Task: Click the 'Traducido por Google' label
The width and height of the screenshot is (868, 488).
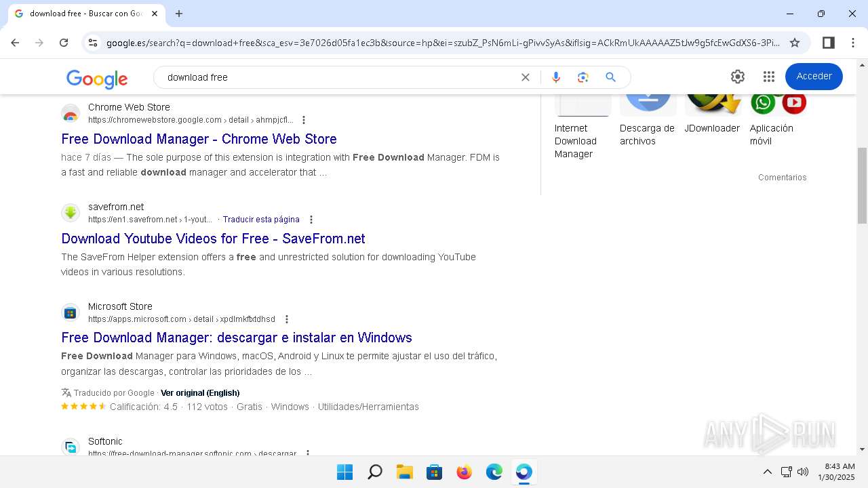Action: tap(114, 393)
